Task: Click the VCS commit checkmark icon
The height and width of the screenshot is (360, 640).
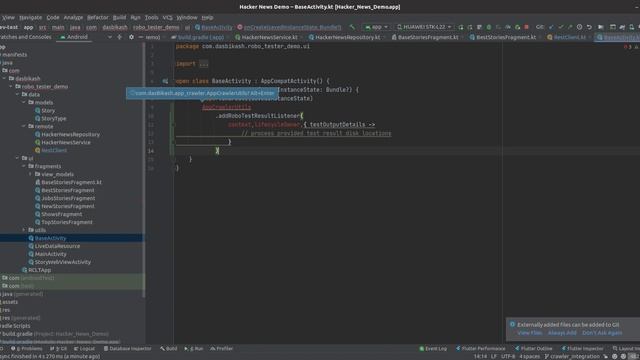Action: coord(561,27)
